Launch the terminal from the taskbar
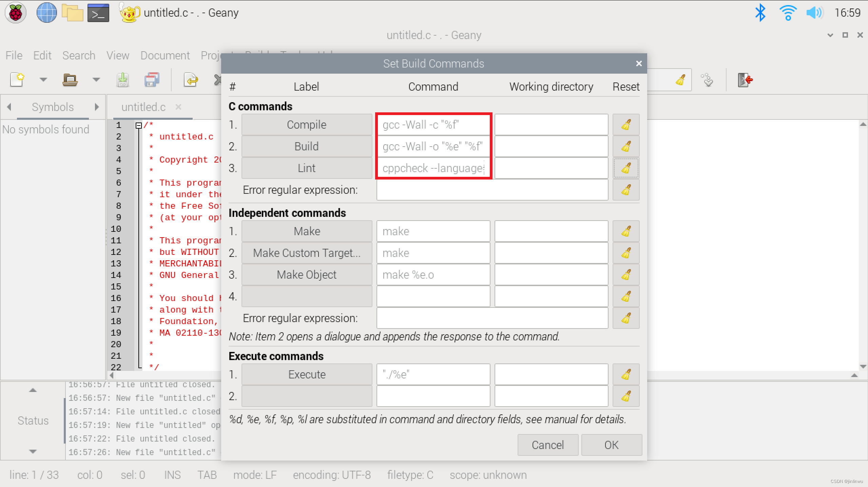Image resolution: width=868 pixels, height=487 pixels. coord(98,13)
